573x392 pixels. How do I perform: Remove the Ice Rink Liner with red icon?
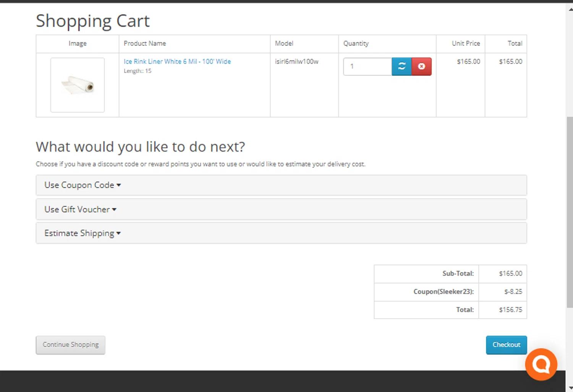pos(421,66)
